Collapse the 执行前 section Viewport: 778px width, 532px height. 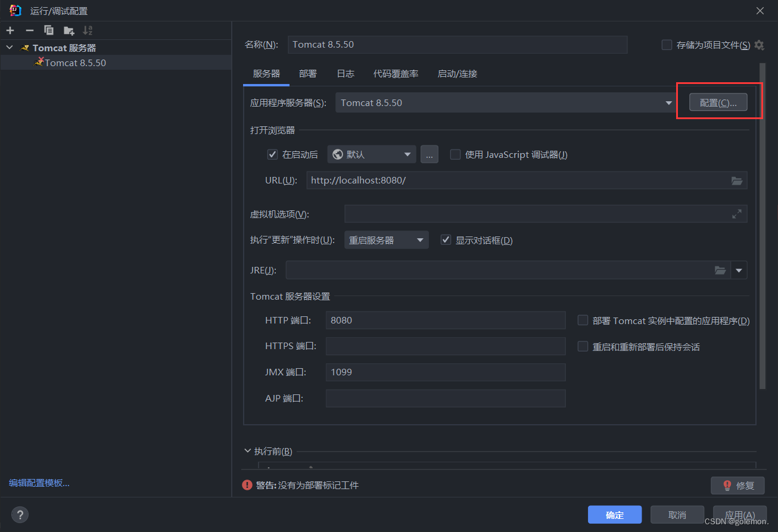[x=248, y=451]
